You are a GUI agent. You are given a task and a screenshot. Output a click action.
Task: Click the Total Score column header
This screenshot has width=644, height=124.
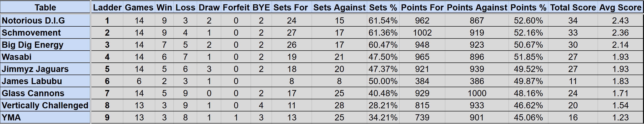(x=573, y=7)
